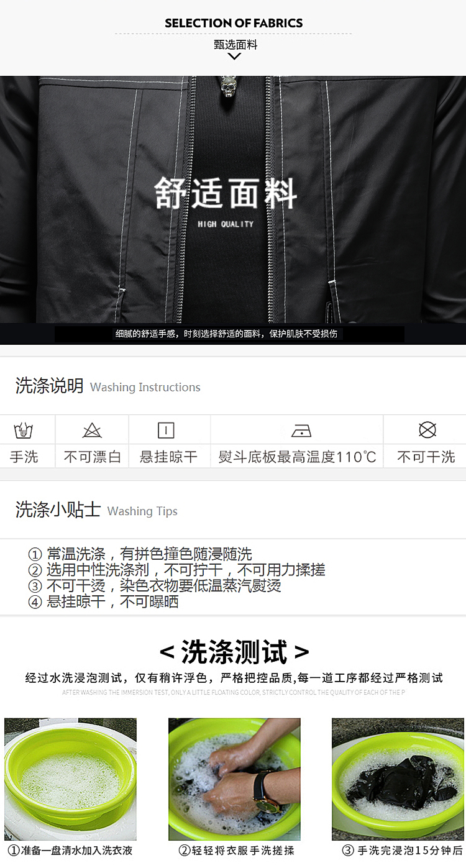466x868 pixels.
Task: Click the downward chevron below 甄选面料
Action: click(234, 57)
